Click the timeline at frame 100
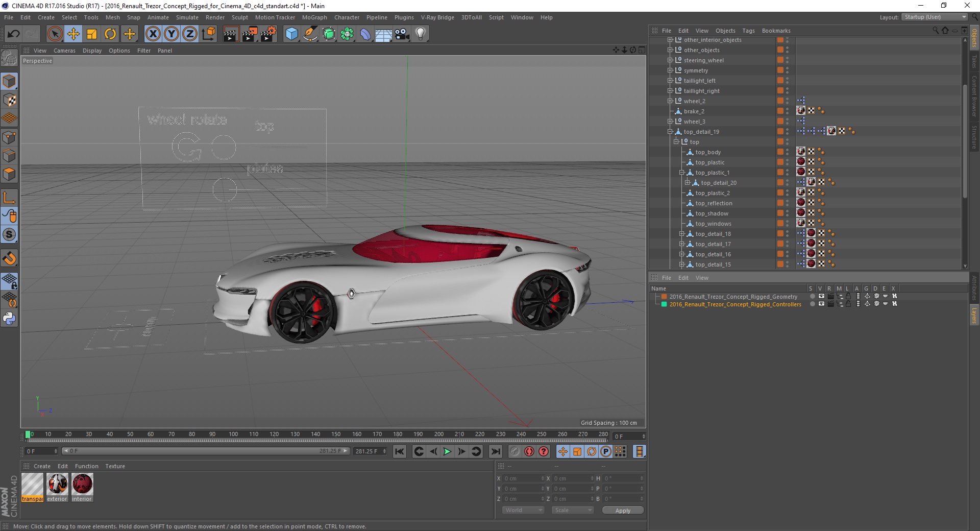980x531 pixels. (233, 435)
